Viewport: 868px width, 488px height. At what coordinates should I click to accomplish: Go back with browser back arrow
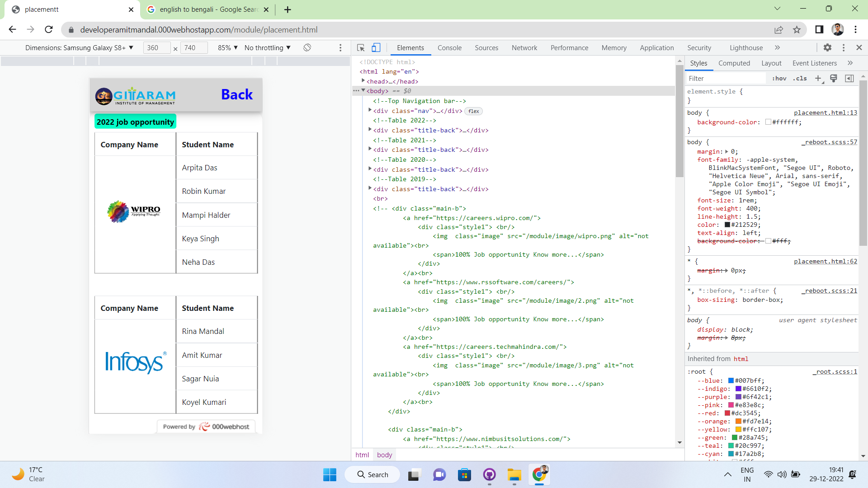coord(12,29)
